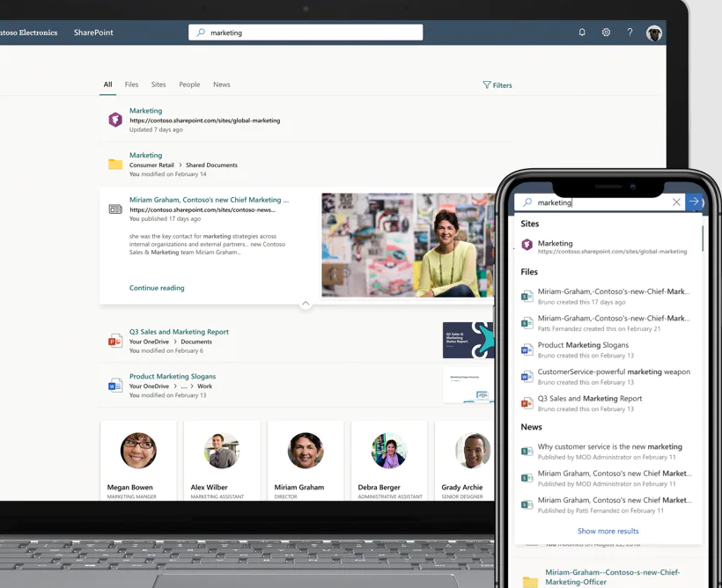Clear the phone search with the X icon
The image size is (722, 588).
coord(676,202)
